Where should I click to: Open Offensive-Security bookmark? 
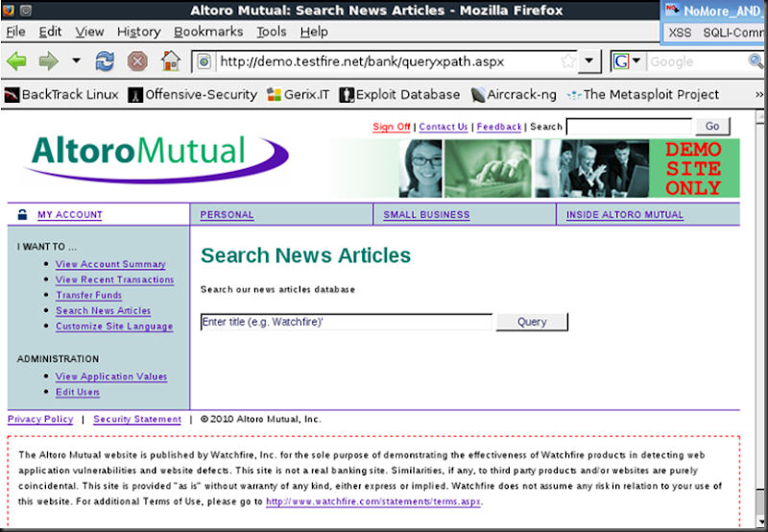coord(193,94)
